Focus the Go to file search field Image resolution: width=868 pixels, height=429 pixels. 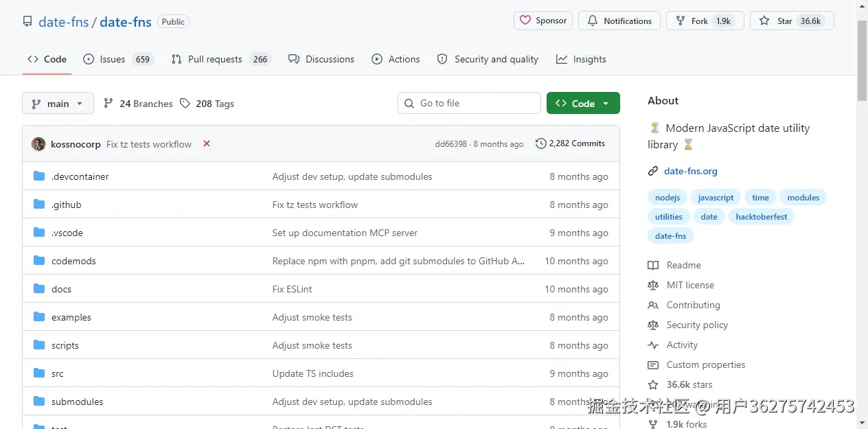click(x=469, y=103)
